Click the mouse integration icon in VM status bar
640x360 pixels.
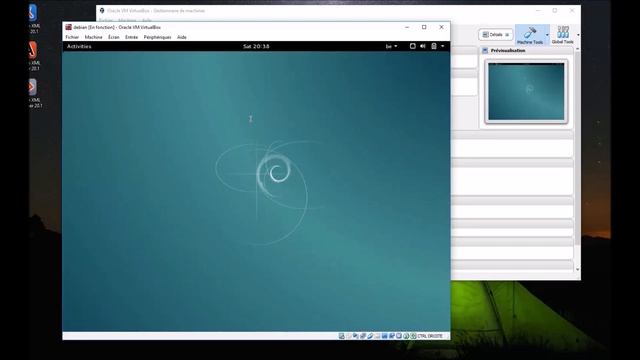pyautogui.click(x=406, y=336)
